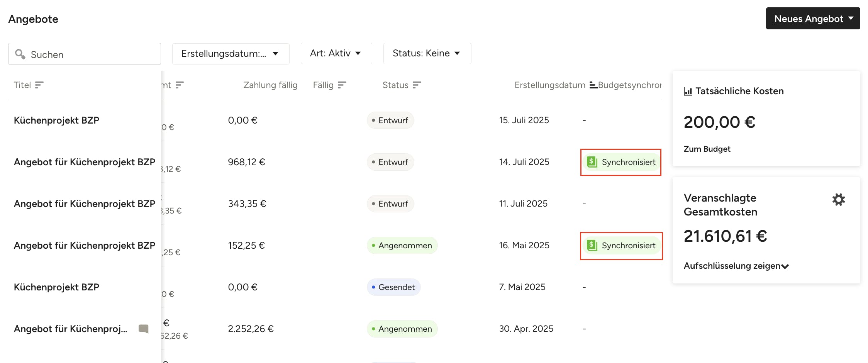Image resolution: width=868 pixels, height=363 pixels.
Task: Open the Status: Keine filter dropdown
Action: point(427,53)
